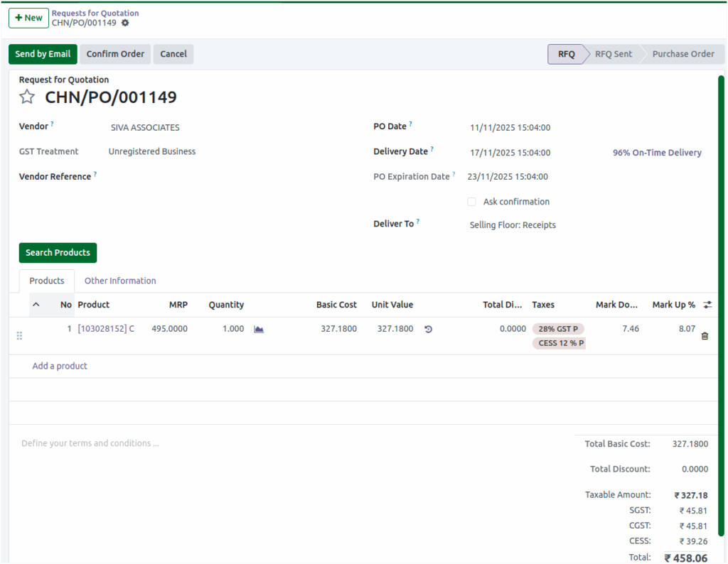
Task: Open the breadcrumb settings gear icon
Action: 125,23
